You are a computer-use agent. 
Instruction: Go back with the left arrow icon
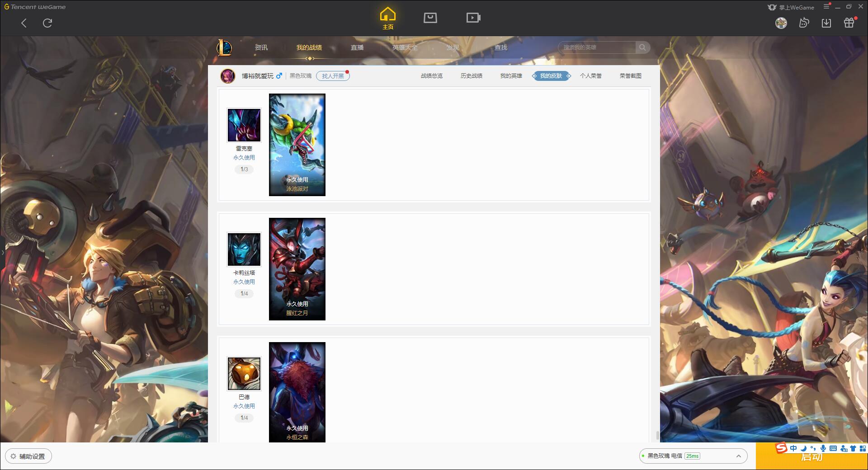click(x=24, y=23)
